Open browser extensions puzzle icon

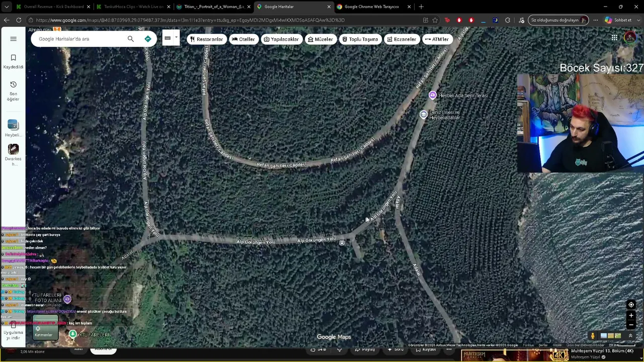pyautogui.click(x=508, y=20)
